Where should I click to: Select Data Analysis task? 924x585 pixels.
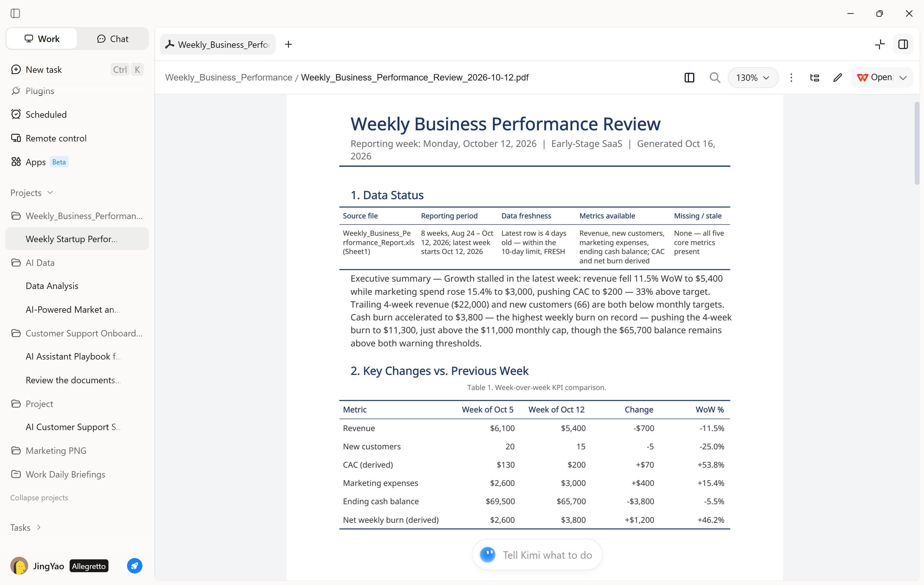point(77,286)
